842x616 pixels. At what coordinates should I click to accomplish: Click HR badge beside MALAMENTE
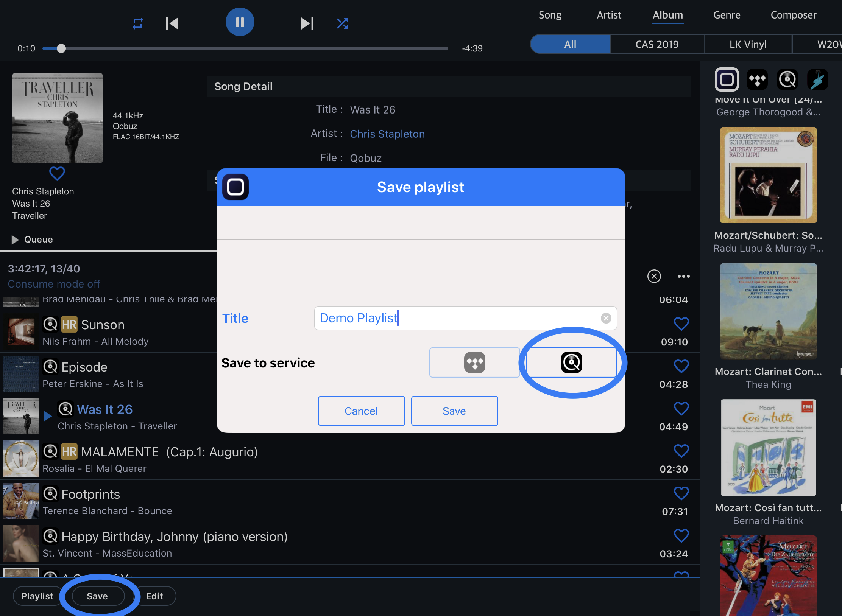pos(69,451)
